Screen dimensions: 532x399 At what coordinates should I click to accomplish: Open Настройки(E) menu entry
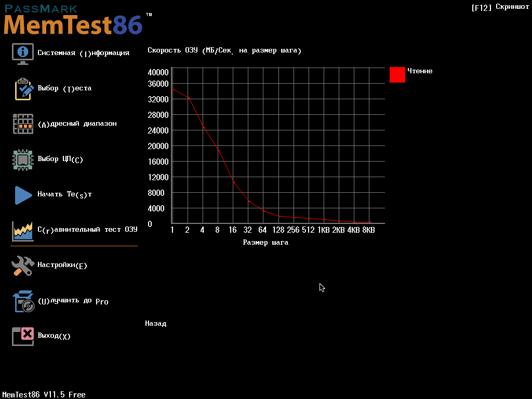62,265
